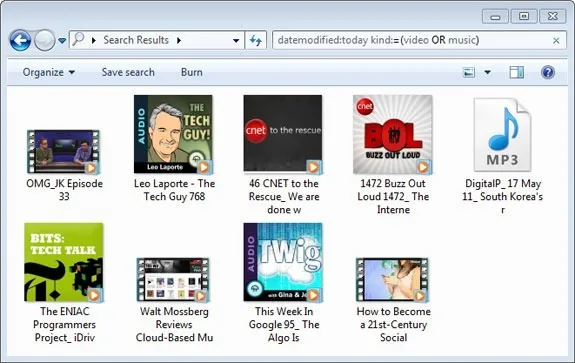
Task: Open the address bar history dropdown
Action: point(236,40)
